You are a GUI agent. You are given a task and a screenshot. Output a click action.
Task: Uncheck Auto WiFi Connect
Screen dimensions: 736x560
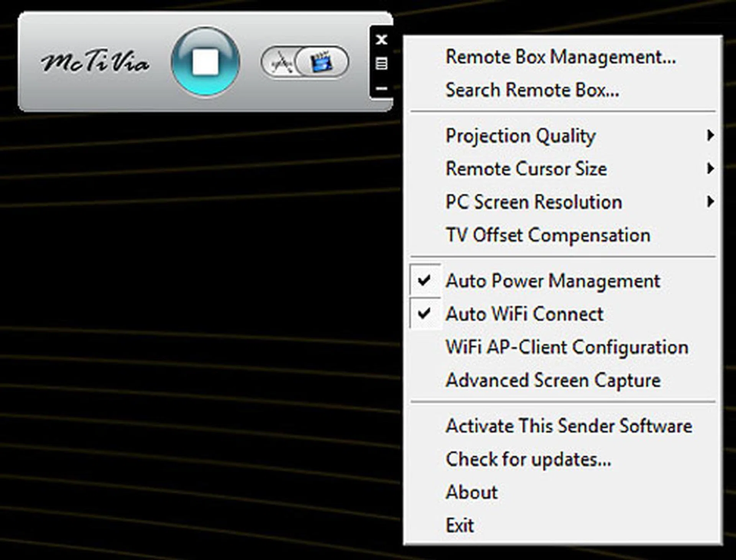pos(524,314)
